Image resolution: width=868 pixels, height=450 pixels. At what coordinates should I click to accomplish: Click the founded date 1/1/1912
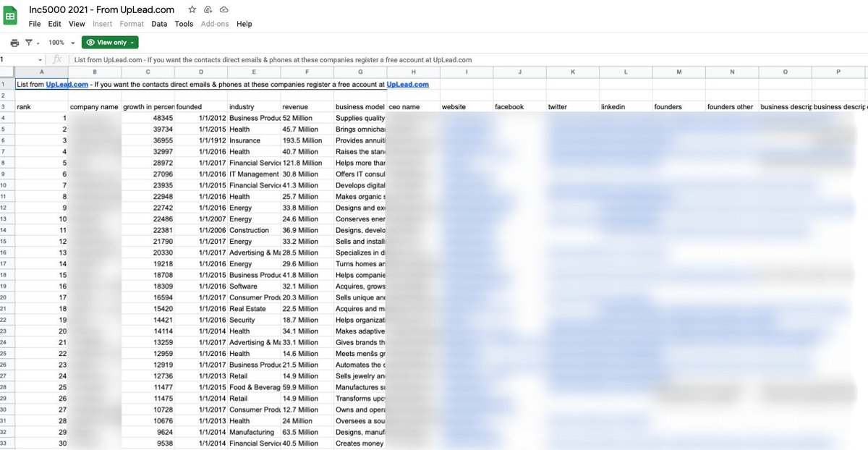pyautogui.click(x=201, y=140)
